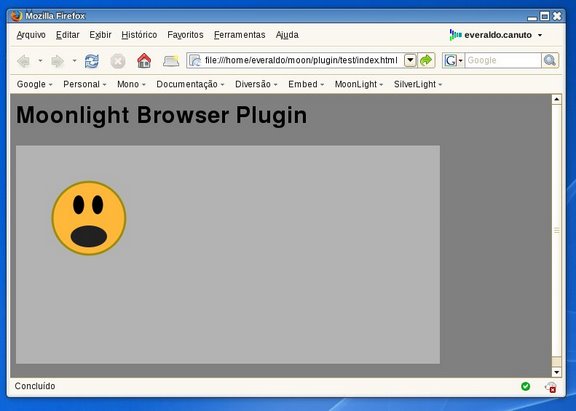Viewport: 576px width, 411px height.
Task: Open the everaldo.canuto account button
Action: 496,35
